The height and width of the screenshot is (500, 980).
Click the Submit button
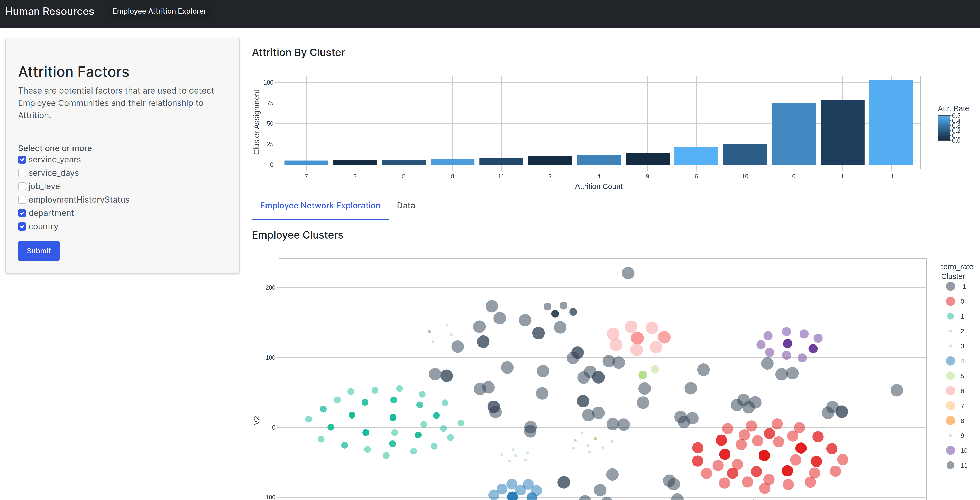coord(39,251)
